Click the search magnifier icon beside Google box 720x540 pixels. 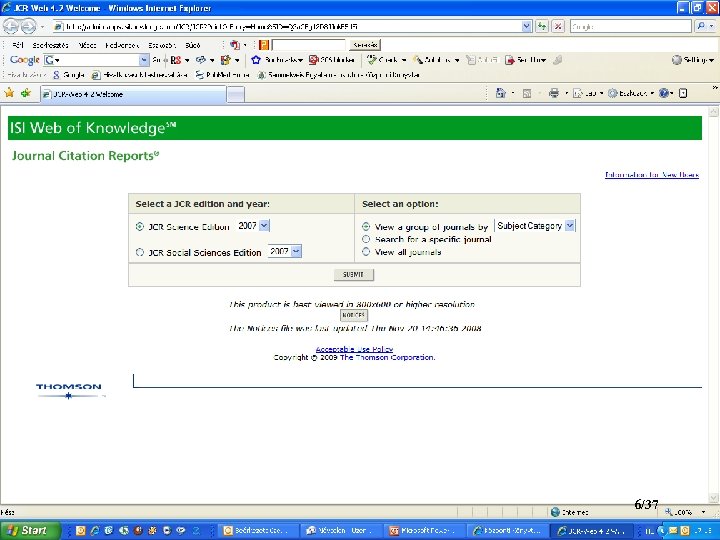(701, 27)
